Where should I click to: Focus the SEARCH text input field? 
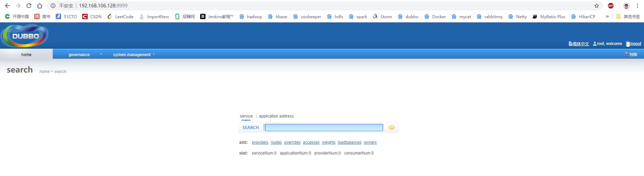[324, 127]
